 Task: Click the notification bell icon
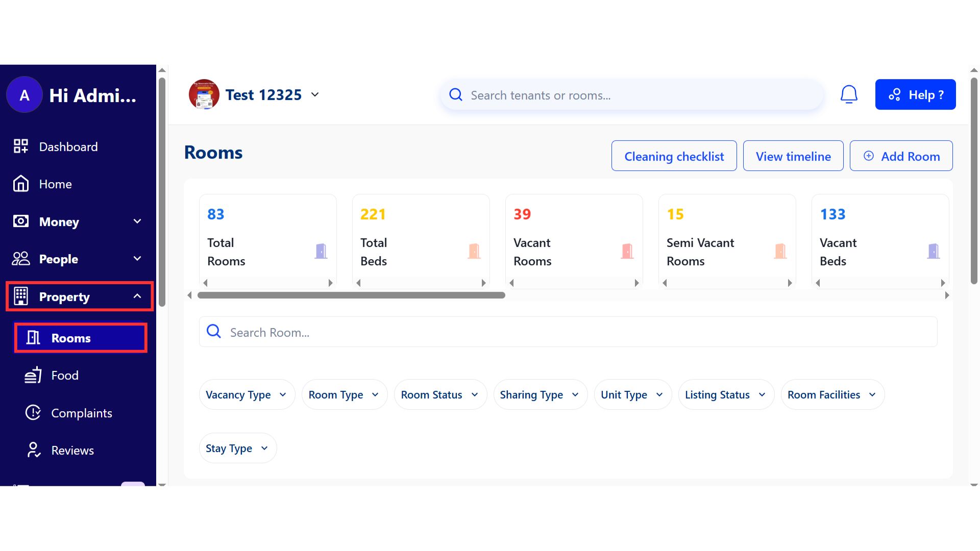(849, 94)
